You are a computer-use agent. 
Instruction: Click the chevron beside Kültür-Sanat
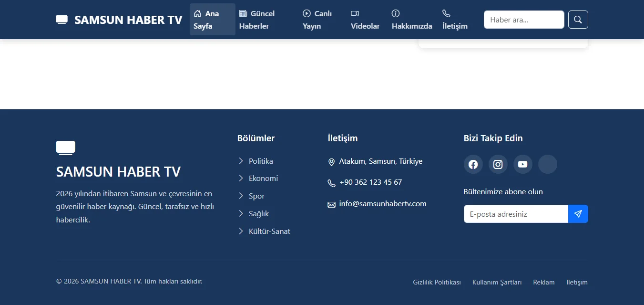point(241,231)
